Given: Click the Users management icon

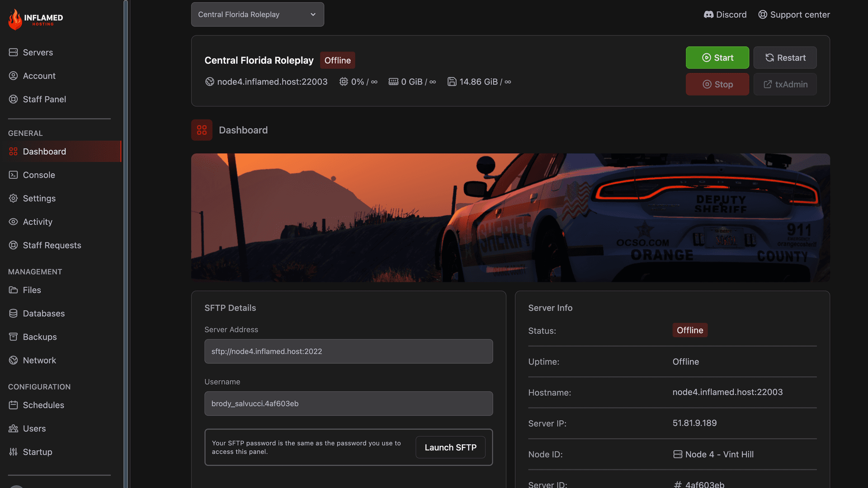Looking at the screenshot, I should (14, 428).
